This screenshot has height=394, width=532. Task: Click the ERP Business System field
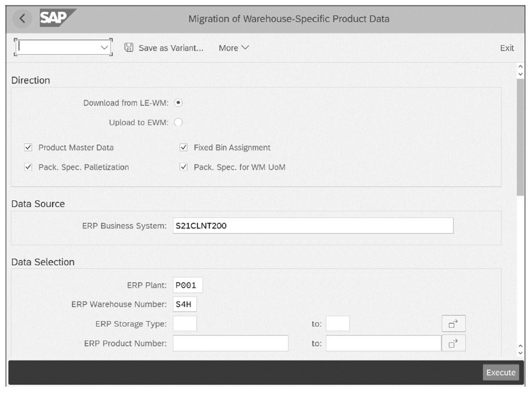click(x=313, y=226)
